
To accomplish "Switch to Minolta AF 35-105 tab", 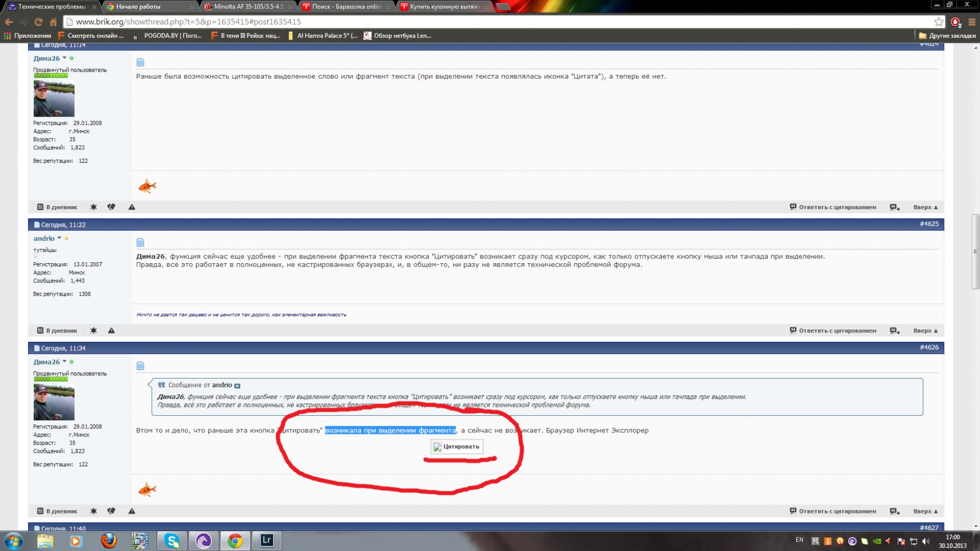I will 248,7.
